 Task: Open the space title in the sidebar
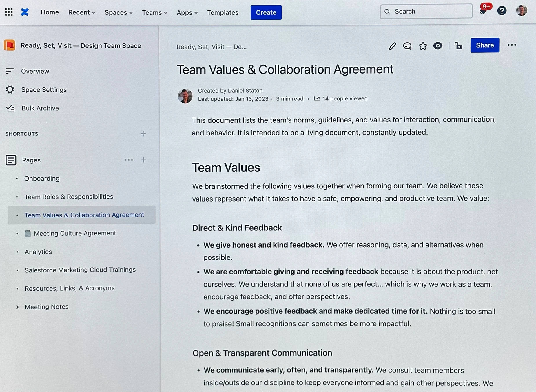tap(81, 46)
